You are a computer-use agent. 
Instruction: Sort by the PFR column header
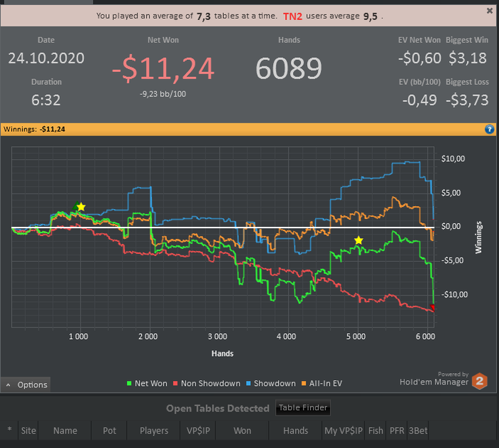[x=397, y=430]
